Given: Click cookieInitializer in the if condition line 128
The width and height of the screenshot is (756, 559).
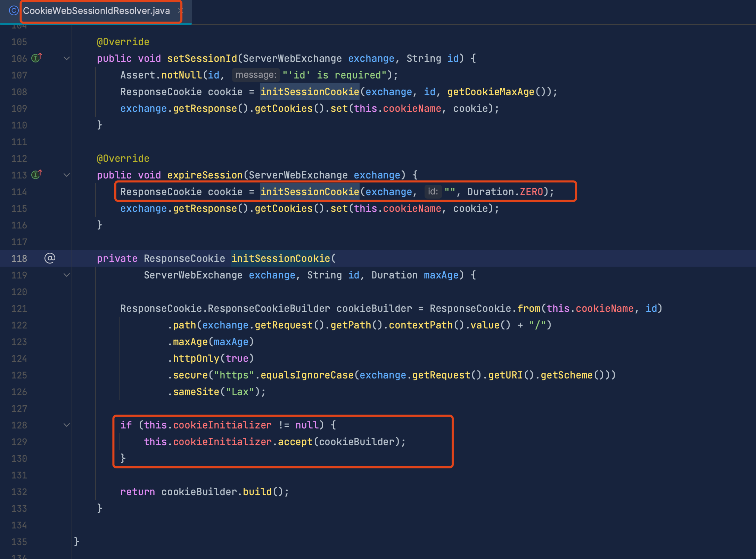Looking at the screenshot, I should click(222, 425).
